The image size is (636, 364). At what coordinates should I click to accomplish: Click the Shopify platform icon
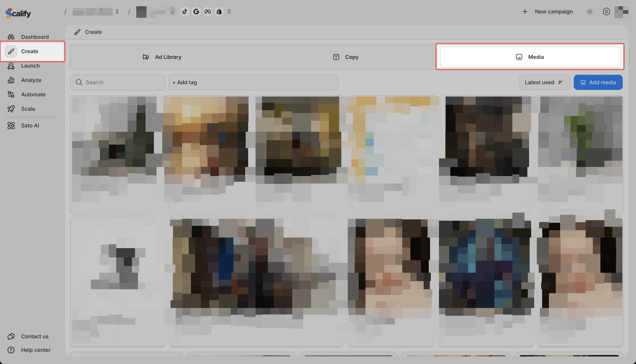click(219, 12)
